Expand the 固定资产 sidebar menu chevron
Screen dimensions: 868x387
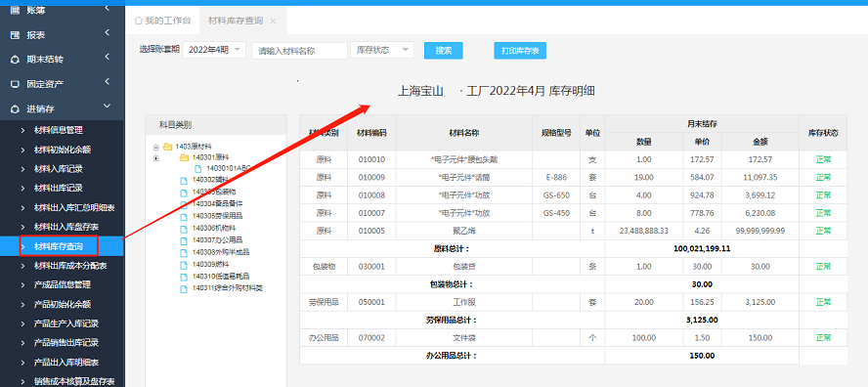[107, 82]
